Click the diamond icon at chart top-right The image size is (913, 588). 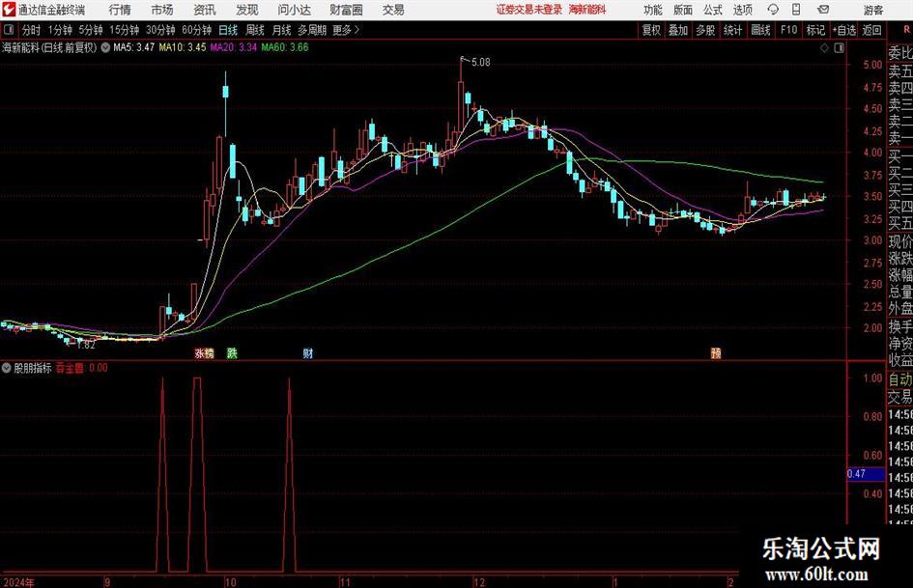tap(824, 48)
